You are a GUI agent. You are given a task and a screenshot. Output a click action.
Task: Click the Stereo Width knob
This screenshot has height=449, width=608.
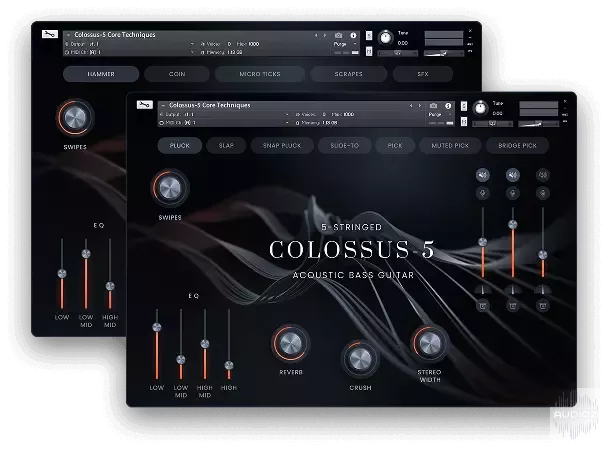[430, 344]
